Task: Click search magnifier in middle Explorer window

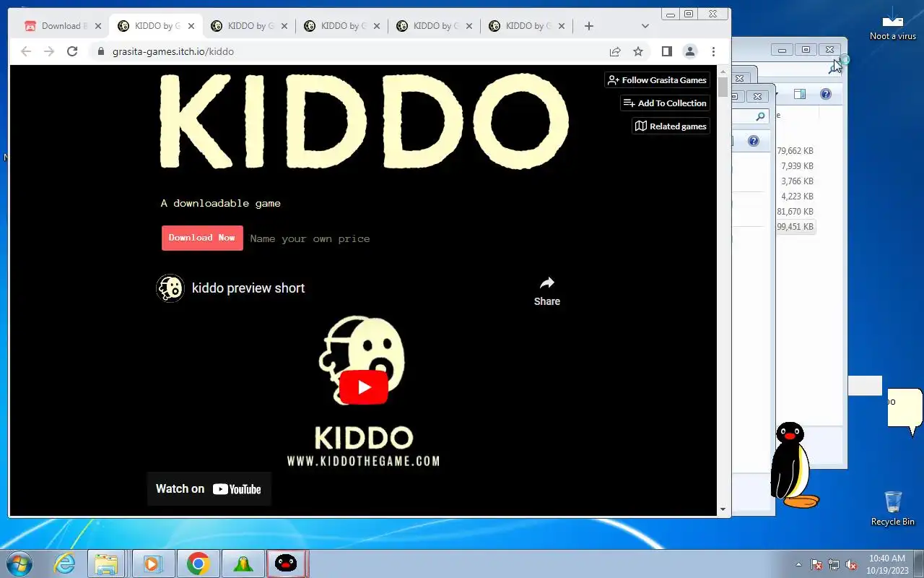Action: coord(760,116)
